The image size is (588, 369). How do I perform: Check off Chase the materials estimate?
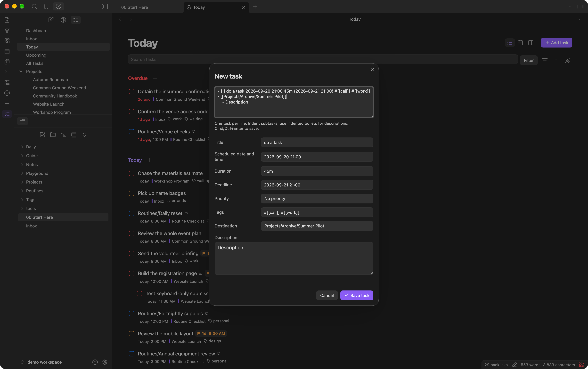tap(131, 173)
